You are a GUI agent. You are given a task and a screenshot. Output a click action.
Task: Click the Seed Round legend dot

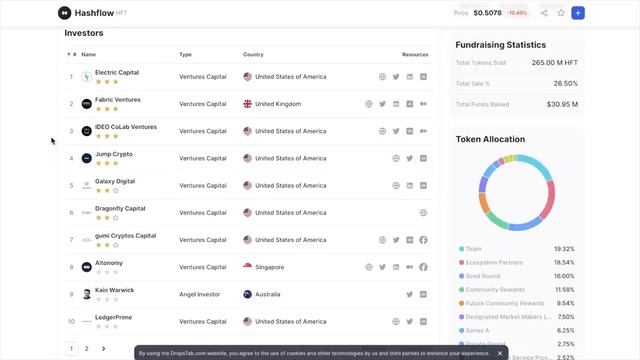[462, 276]
